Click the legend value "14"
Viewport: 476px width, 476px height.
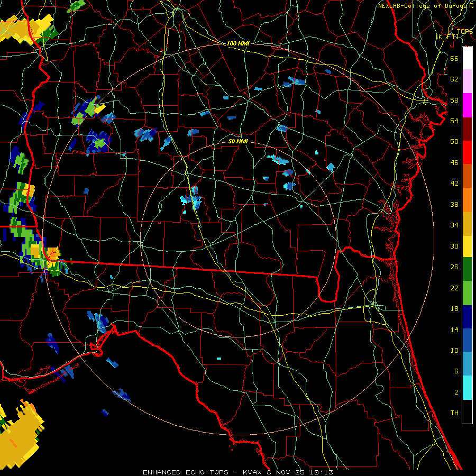click(x=454, y=329)
